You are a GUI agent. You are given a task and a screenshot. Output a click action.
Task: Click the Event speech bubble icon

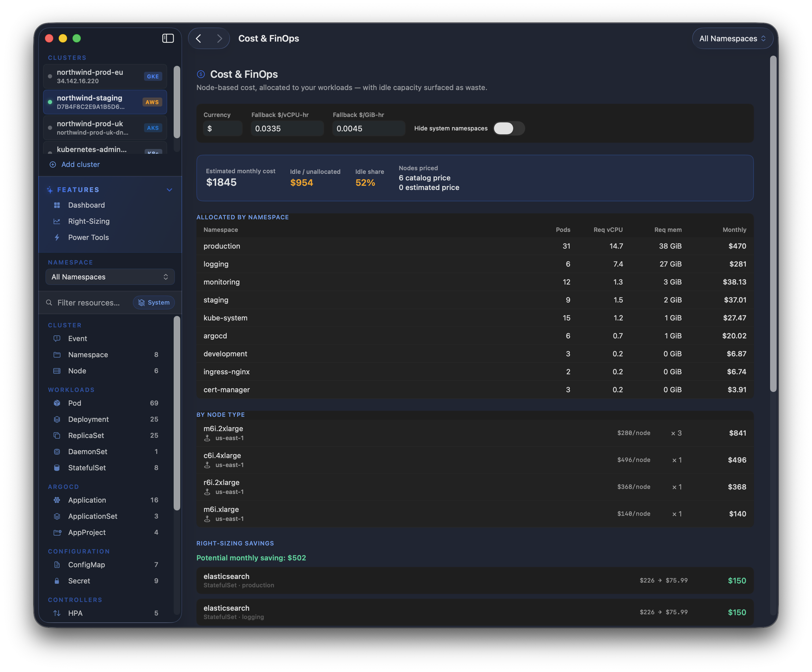point(57,338)
